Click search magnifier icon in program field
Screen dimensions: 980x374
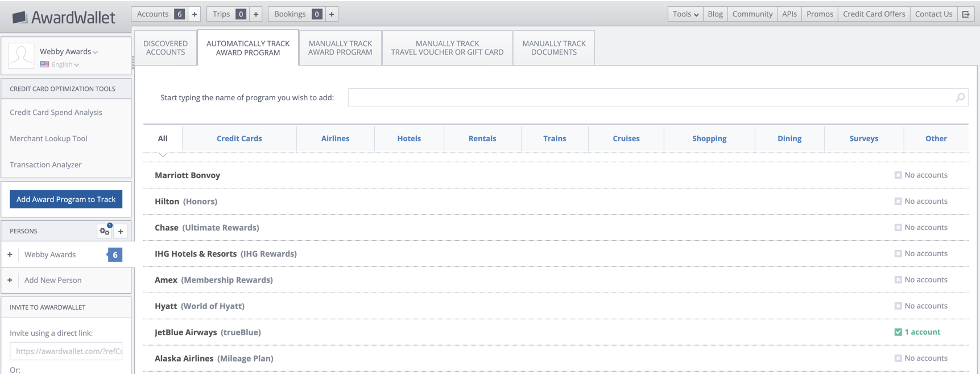[960, 97]
